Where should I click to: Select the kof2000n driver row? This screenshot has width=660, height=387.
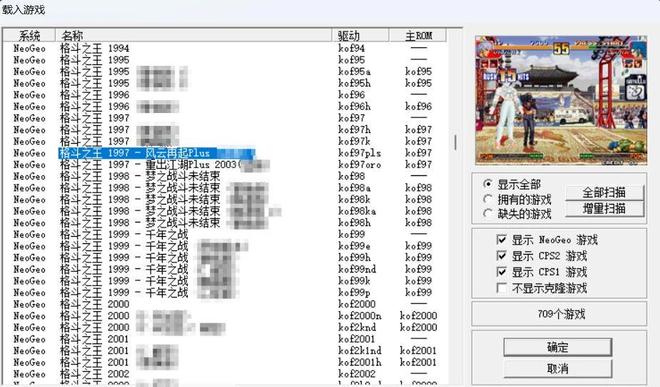coord(225,316)
